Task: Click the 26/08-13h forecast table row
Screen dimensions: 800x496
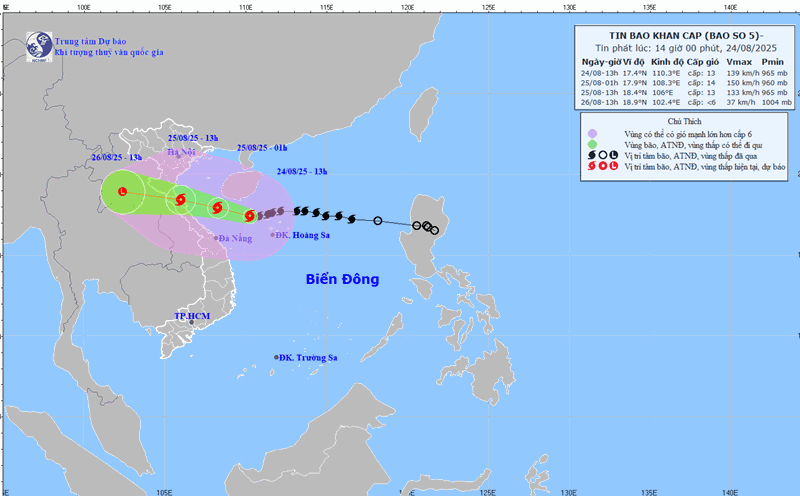Action: [685, 102]
